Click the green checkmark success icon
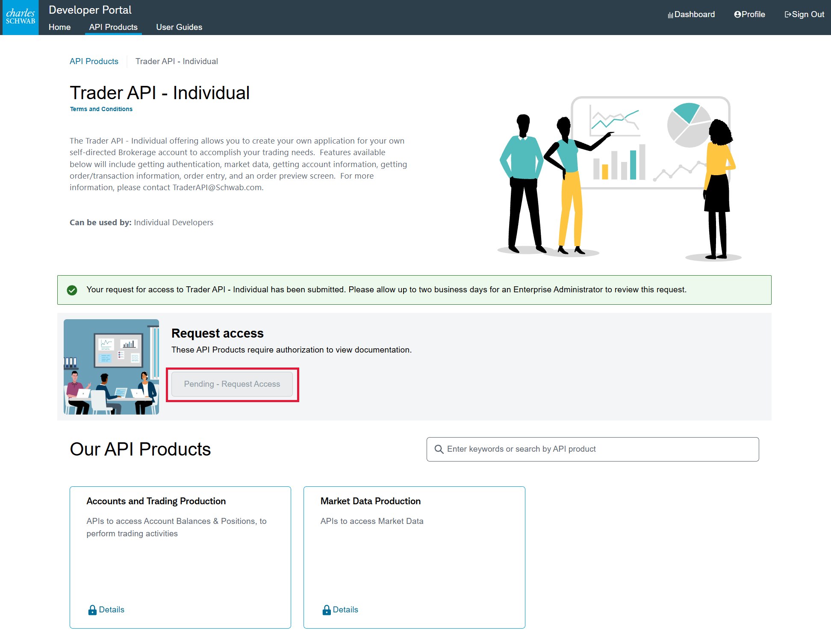 pyautogui.click(x=72, y=290)
